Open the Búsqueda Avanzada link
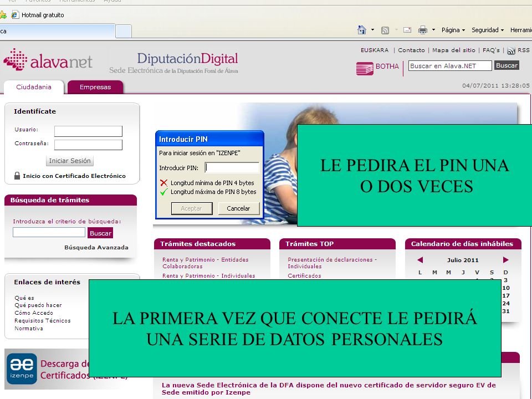Screen dimensions: 532x399 [x=96, y=247]
